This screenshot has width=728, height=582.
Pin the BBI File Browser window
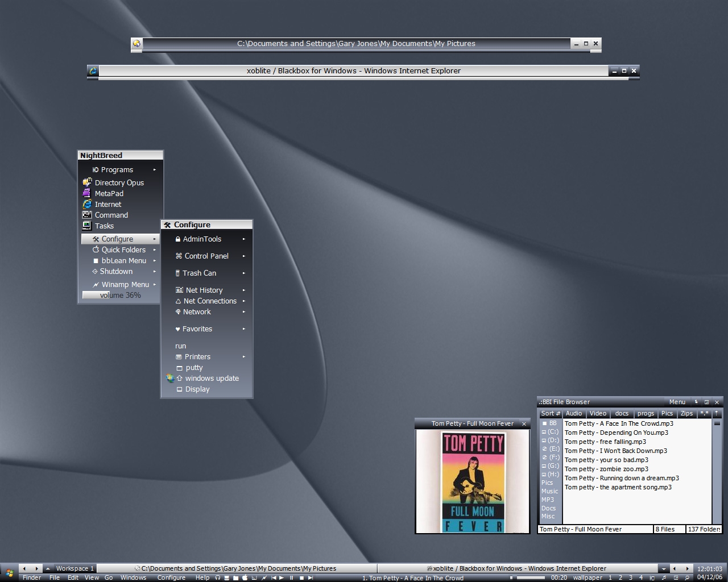click(696, 402)
